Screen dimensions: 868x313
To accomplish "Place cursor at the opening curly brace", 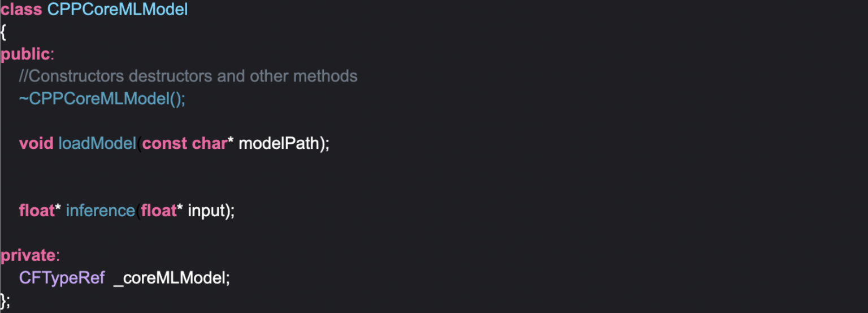I will [x=3, y=32].
